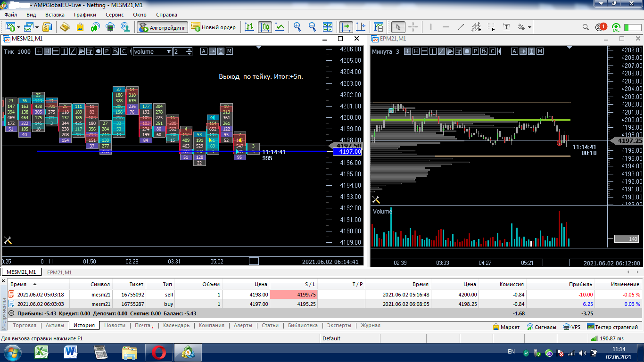Zoom out the chart with magnifier minus
Viewport: 644px width, 362px height.
pos(312,27)
